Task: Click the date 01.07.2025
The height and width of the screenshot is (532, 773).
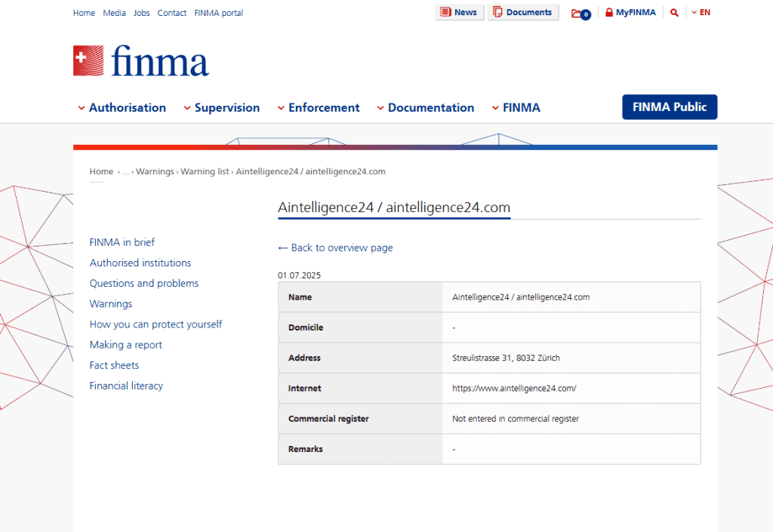Action: coord(299,275)
